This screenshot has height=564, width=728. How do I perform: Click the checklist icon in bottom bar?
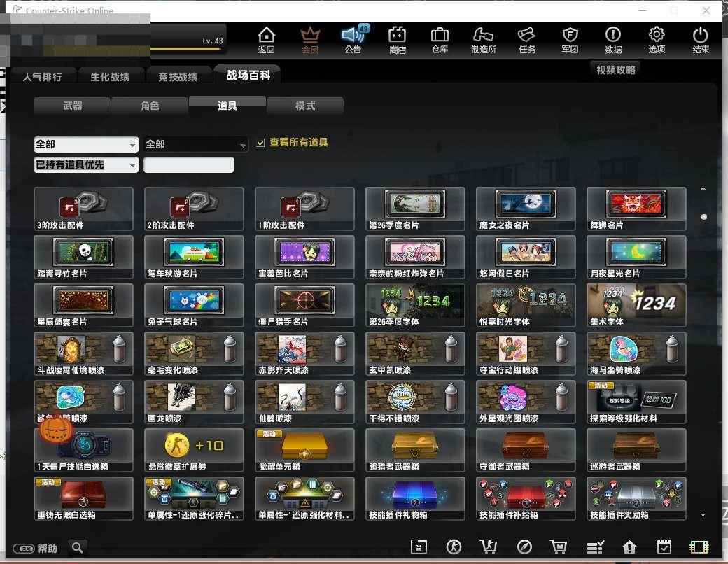(x=595, y=547)
